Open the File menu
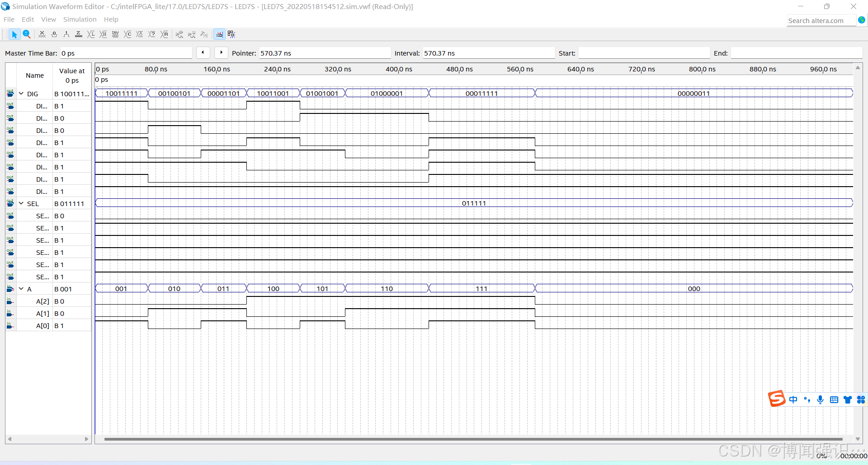868x465 pixels. coord(9,19)
